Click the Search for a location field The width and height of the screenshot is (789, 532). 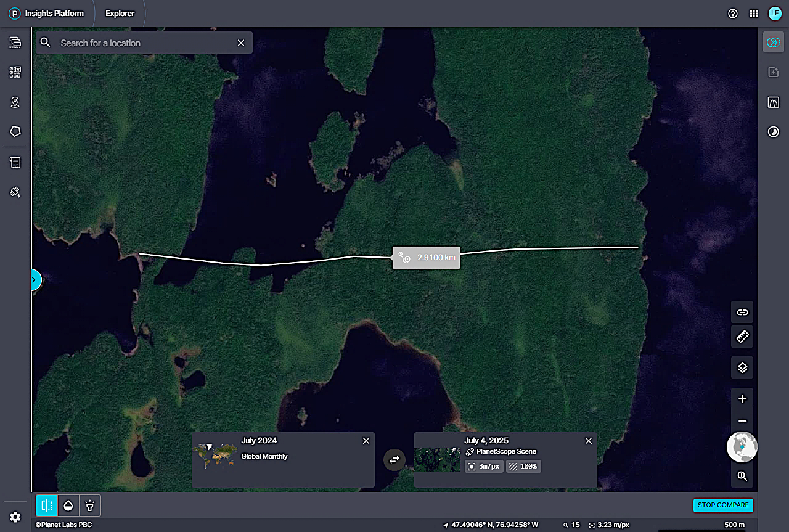(145, 43)
